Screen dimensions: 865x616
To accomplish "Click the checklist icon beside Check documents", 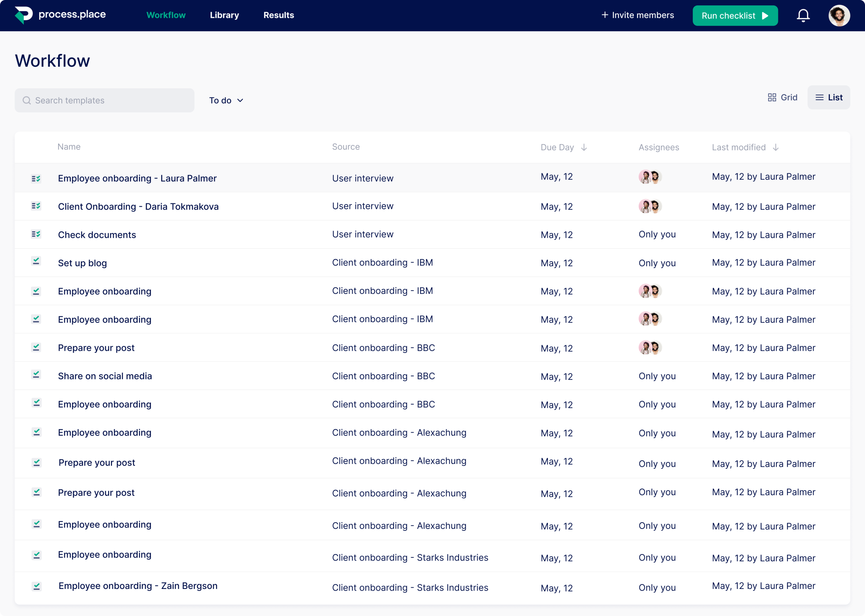I will [36, 234].
